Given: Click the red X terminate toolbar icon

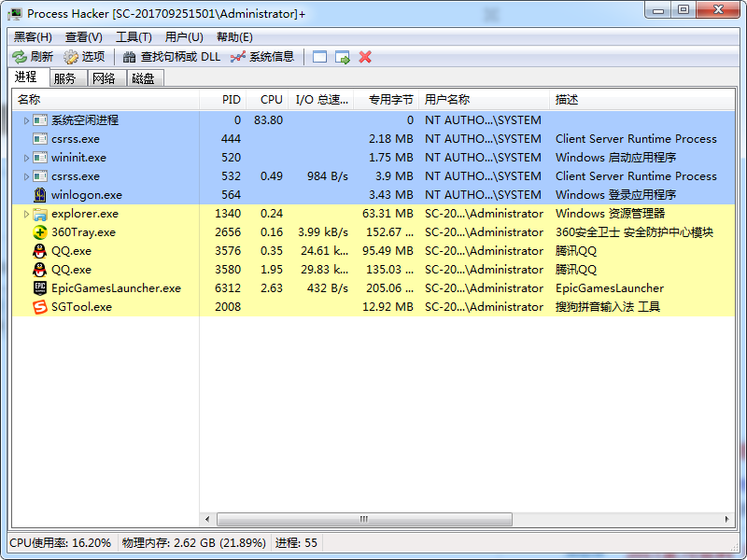Looking at the screenshot, I should (x=365, y=57).
